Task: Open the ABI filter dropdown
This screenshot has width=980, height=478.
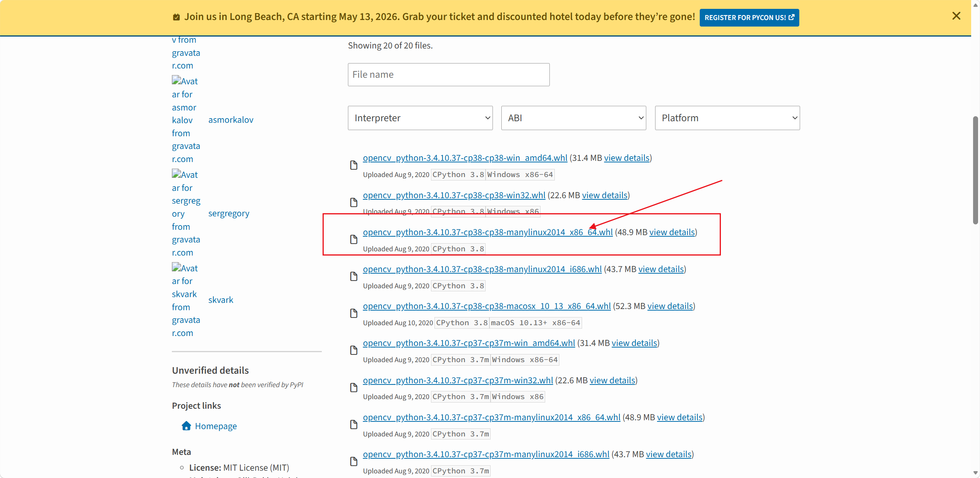Action: coord(574,118)
